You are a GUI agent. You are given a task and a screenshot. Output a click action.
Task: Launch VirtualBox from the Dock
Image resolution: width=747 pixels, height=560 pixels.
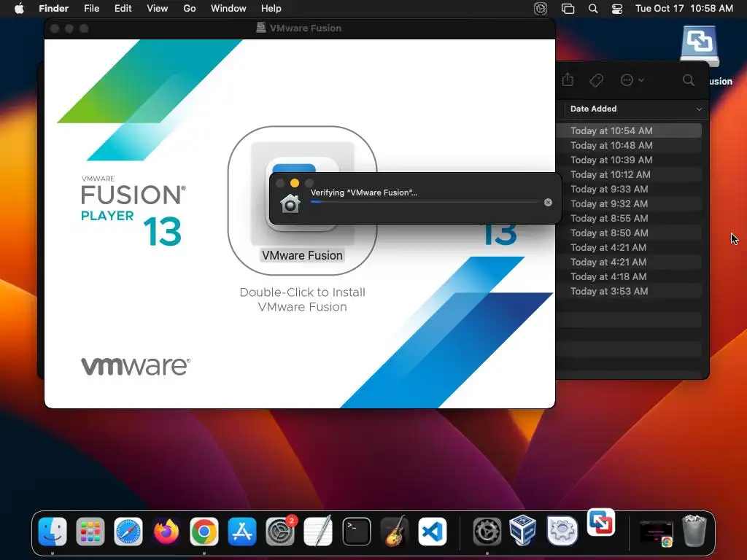[523, 530]
